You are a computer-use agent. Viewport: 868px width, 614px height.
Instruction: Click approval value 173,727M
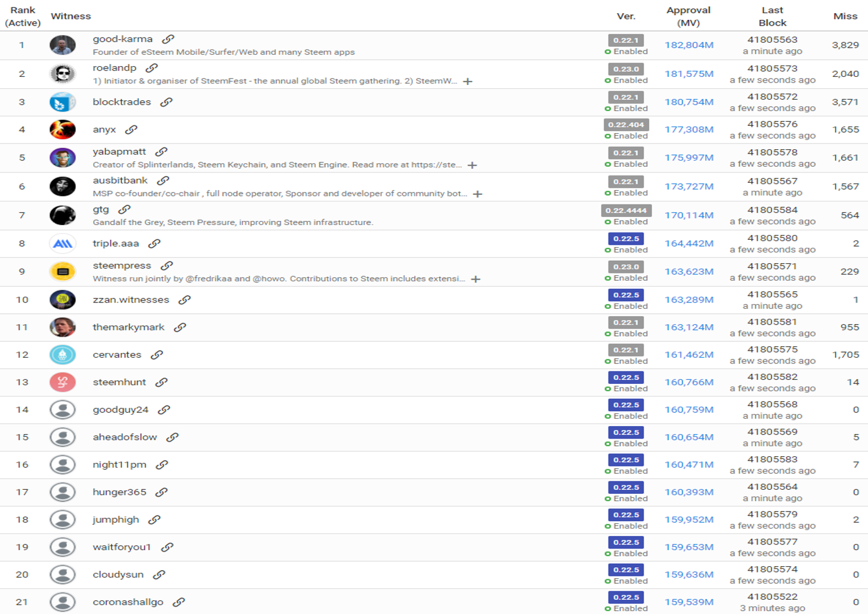(x=689, y=186)
